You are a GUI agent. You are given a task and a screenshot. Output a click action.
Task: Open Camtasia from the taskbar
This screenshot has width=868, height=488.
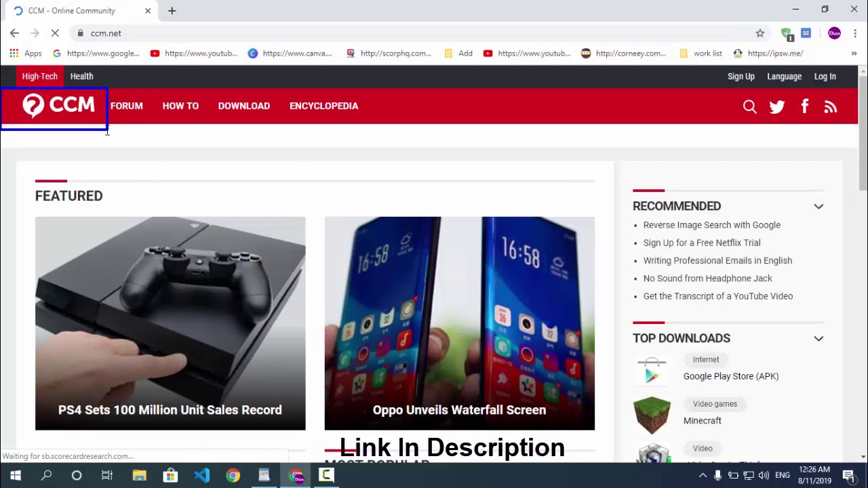[326, 475]
